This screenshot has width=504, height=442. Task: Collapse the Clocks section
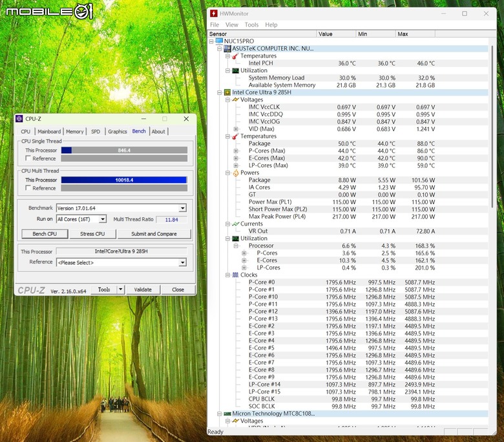coord(227,275)
